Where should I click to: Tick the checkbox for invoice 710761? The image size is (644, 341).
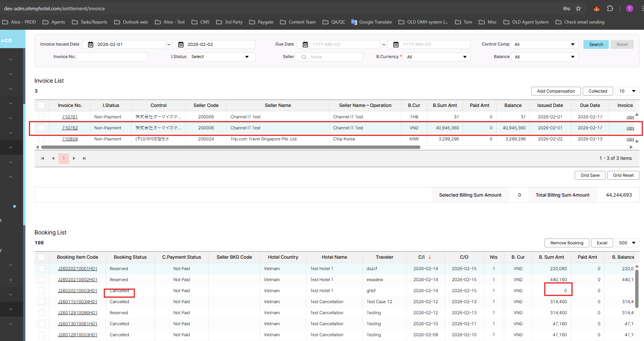coord(41,117)
